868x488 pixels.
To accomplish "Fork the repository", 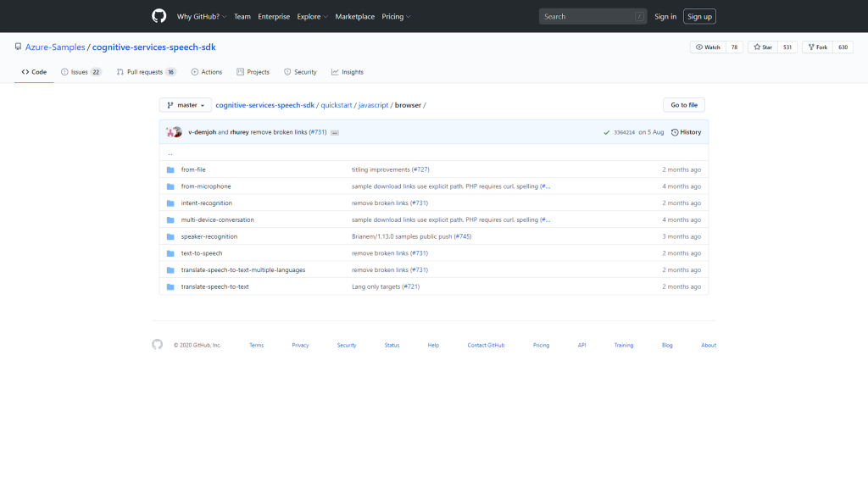I will pyautogui.click(x=818, y=47).
